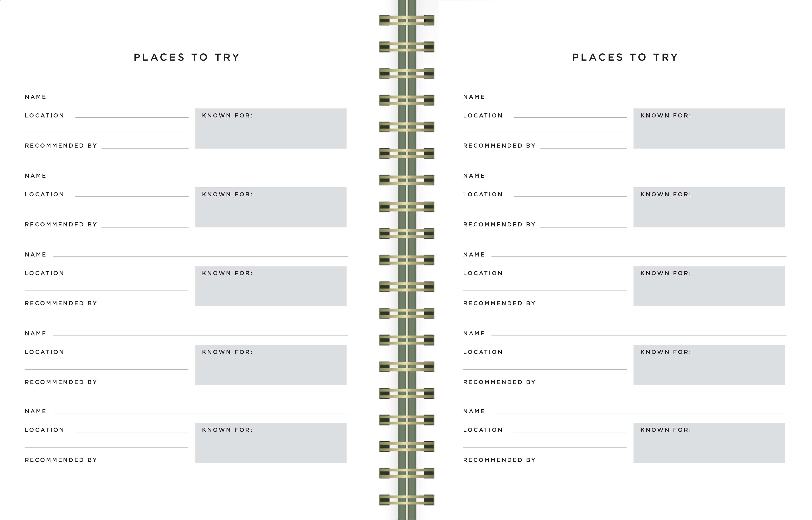Select the first "KNOWN FOR:" box on right page
Image resolution: width=812 pixels, height=520 pixels.
[x=709, y=128]
